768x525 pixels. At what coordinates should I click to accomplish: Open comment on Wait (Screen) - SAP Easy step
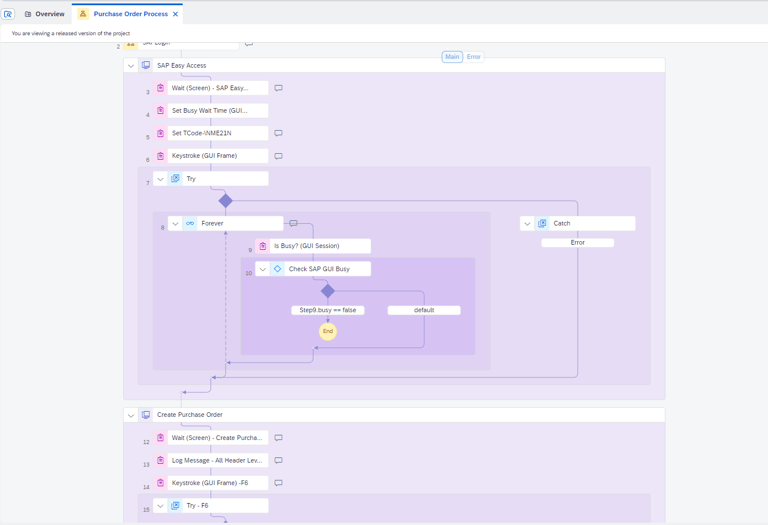[x=278, y=88]
